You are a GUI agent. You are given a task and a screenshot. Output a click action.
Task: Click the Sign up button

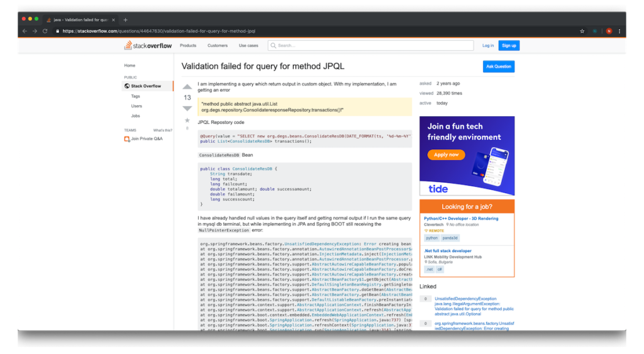pyautogui.click(x=509, y=45)
